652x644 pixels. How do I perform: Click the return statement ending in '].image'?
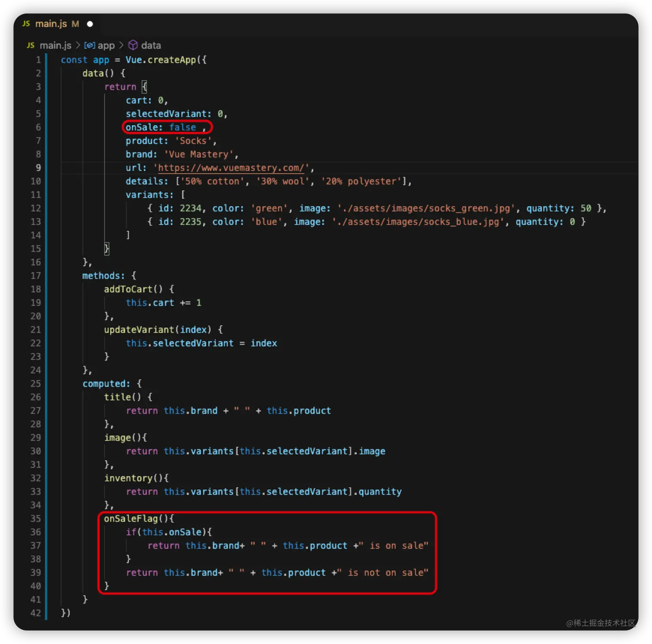[x=256, y=451]
